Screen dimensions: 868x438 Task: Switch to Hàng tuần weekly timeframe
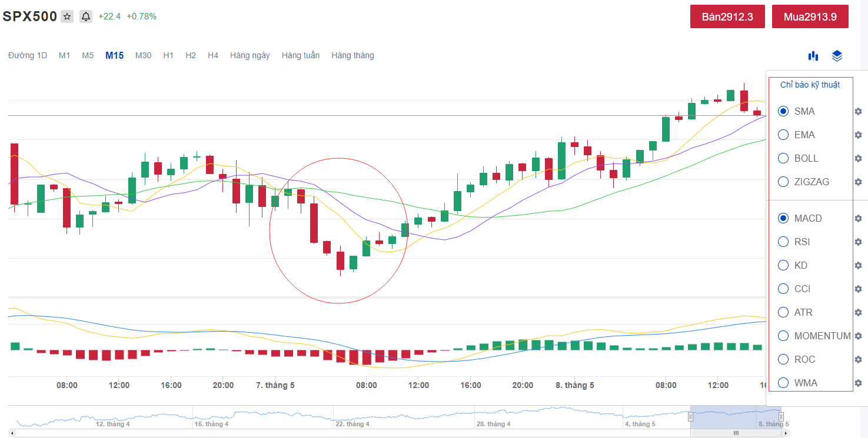pyautogui.click(x=300, y=55)
